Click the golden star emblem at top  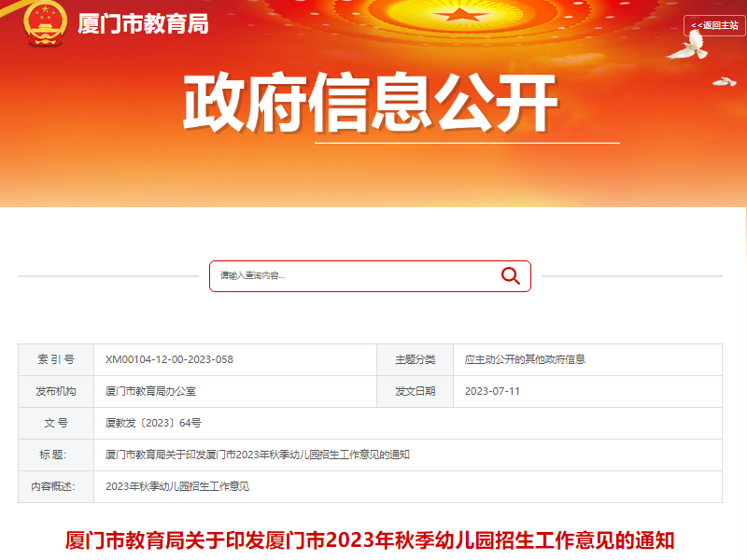tap(459, 14)
